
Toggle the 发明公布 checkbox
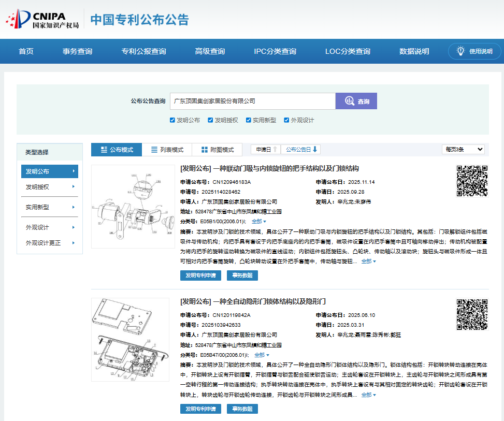172,120
